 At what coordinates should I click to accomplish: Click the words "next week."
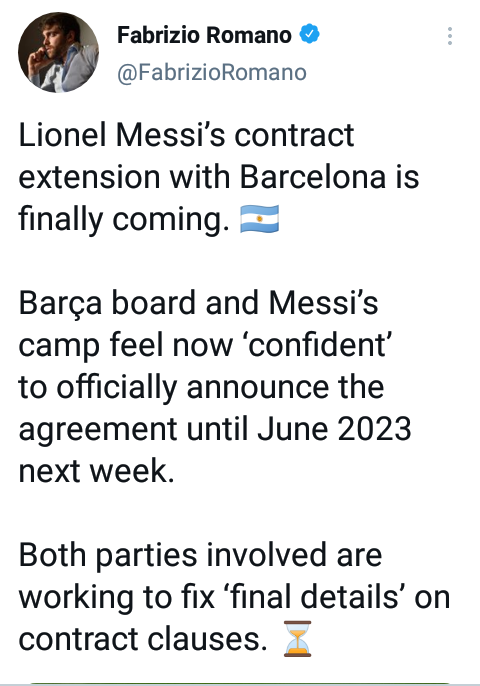(x=96, y=471)
